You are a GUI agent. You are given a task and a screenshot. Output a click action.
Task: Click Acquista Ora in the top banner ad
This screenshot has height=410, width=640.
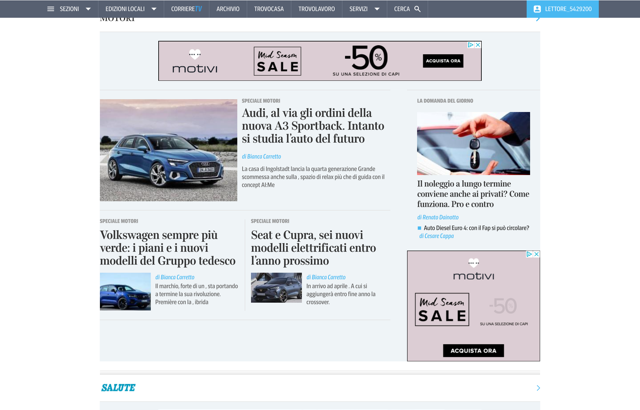click(443, 61)
